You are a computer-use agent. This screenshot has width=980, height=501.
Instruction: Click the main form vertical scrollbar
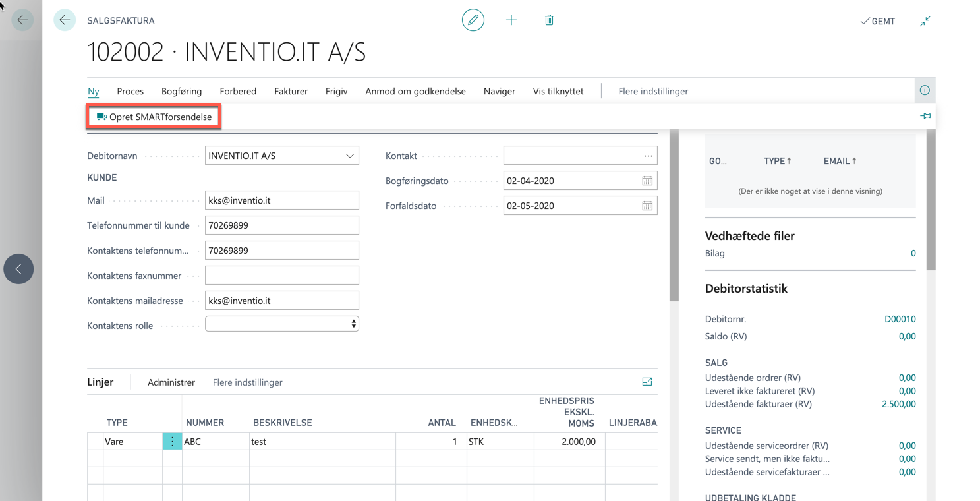[x=674, y=216]
